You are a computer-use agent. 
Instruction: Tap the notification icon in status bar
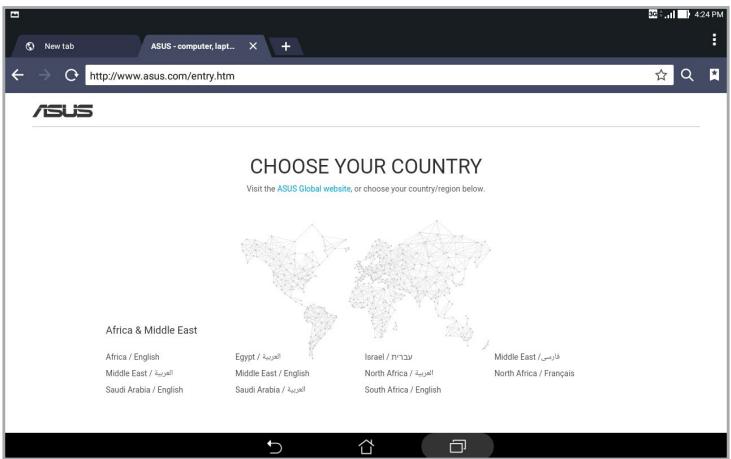15,14
